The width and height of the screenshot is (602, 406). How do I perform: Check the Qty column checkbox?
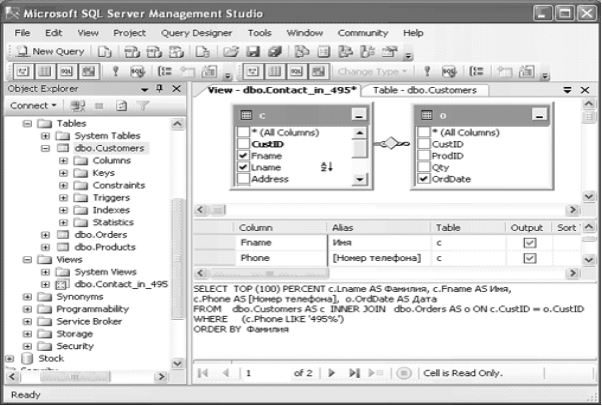pos(423,167)
